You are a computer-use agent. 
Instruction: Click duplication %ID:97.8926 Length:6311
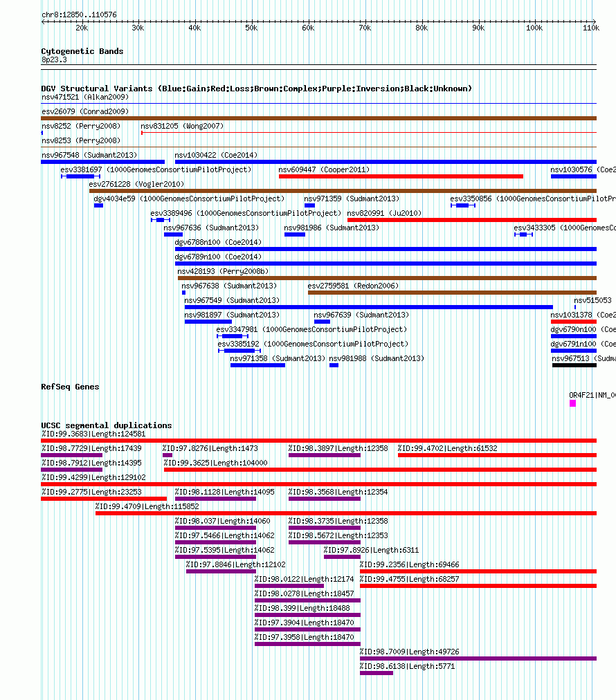pyautogui.click(x=371, y=550)
